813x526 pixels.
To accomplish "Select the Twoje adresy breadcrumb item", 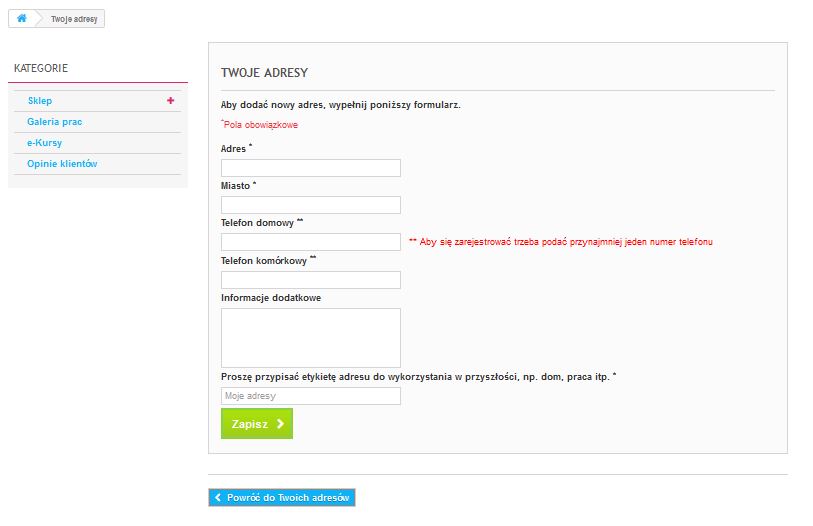I will pos(74,19).
